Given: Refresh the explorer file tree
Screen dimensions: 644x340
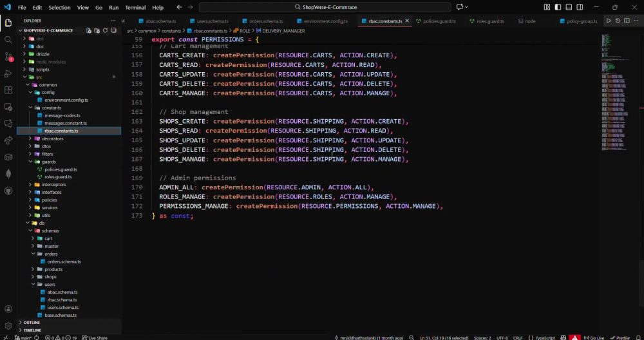Looking at the screenshot, I should tap(105, 30).
